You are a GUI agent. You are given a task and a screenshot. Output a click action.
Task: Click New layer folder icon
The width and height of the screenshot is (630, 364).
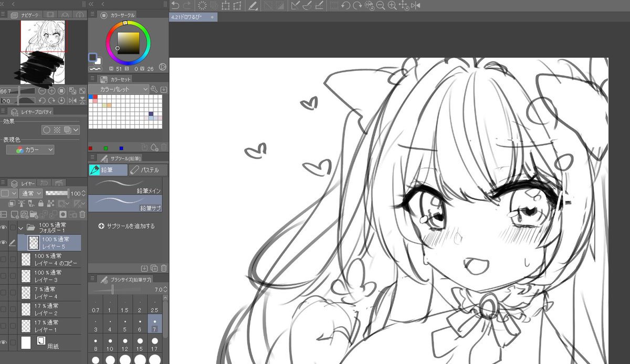(x=34, y=214)
